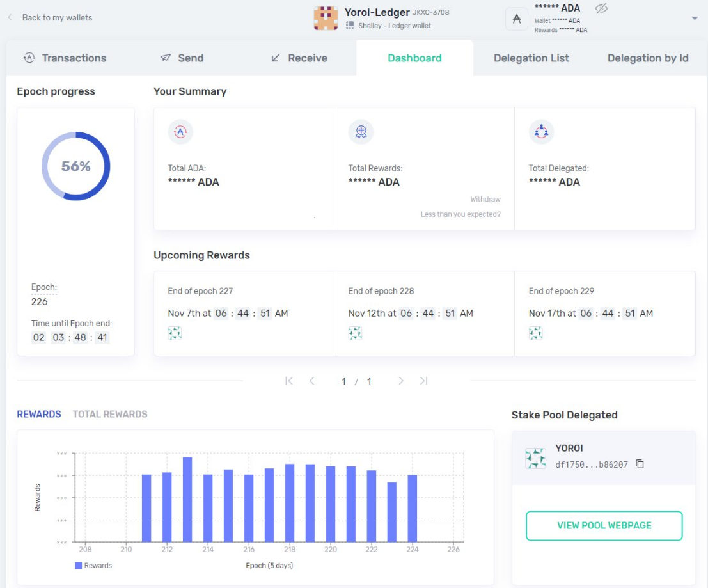Select the Dashboard tab
Screen dimensions: 708x588
click(x=414, y=58)
